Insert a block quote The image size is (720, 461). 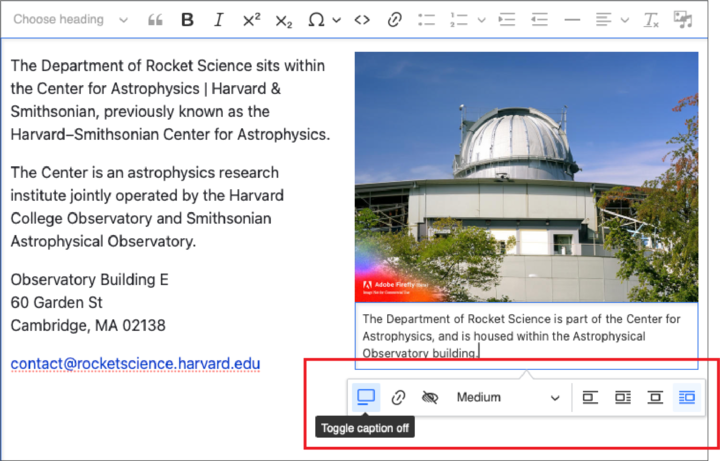pos(155,20)
